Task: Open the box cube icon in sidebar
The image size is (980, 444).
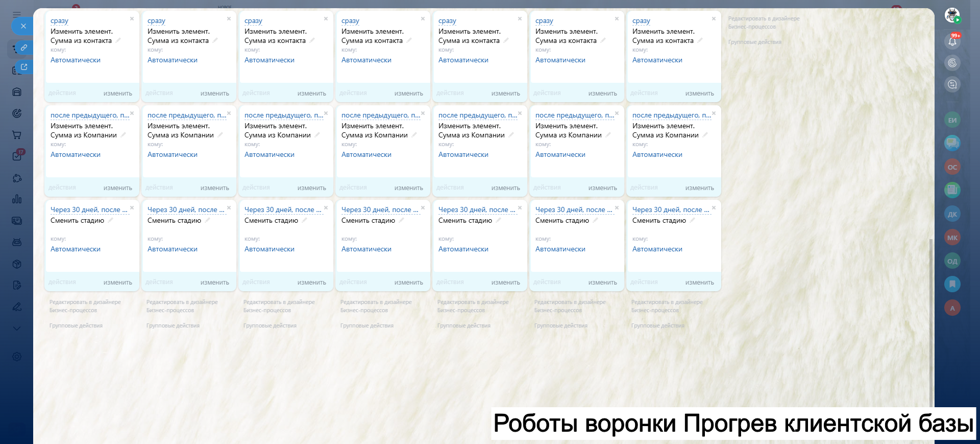Action: (x=17, y=264)
